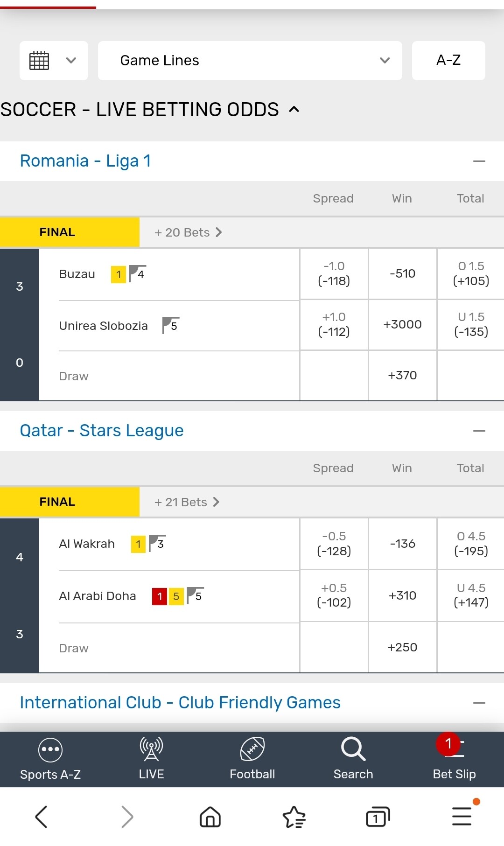Collapse International Club Friendly Games section
Viewport: 504px width, 846px height.
pyautogui.click(x=479, y=703)
